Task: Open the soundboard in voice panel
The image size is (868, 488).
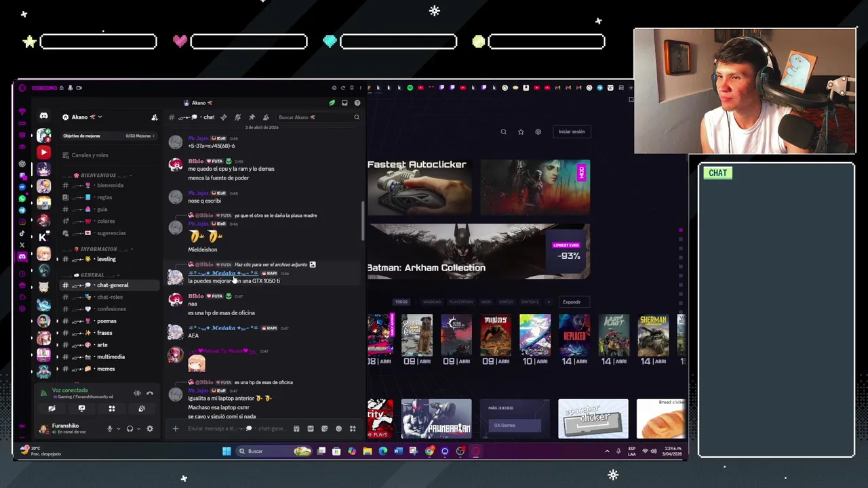Action: coord(142,409)
